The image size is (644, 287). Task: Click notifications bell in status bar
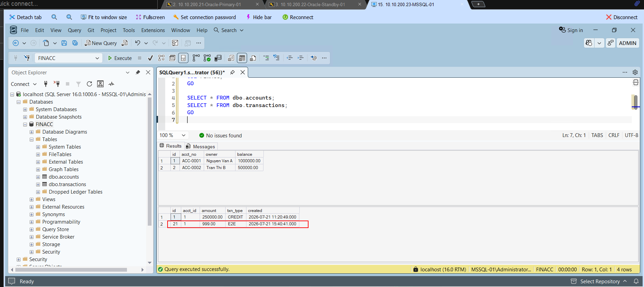click(636, 281)
